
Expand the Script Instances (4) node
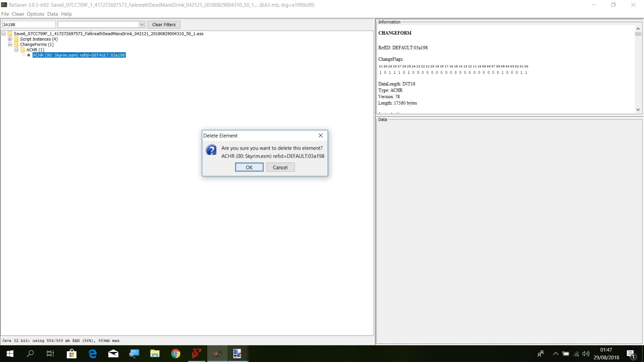(x=10, y=39)
